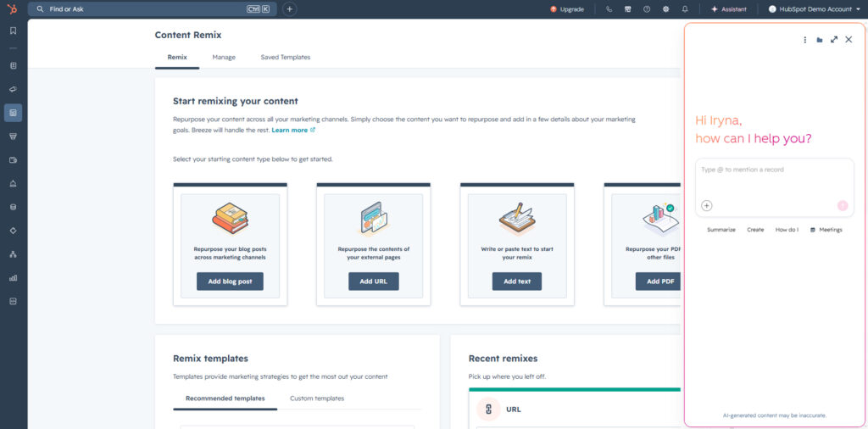868x429 pixels.
Task: Click the URL link icon in Recent remixes
Action: click(x=488, y=409)
